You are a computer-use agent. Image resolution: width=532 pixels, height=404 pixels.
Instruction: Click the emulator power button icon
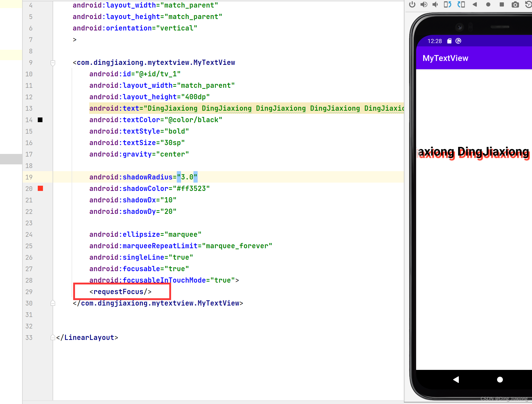coord(412,4)
